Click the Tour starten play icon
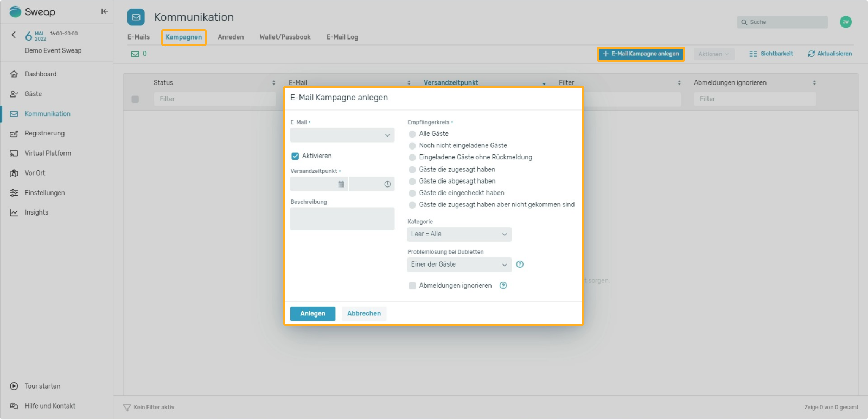This screenshot has height=420, width=868. tap(14, 386)
